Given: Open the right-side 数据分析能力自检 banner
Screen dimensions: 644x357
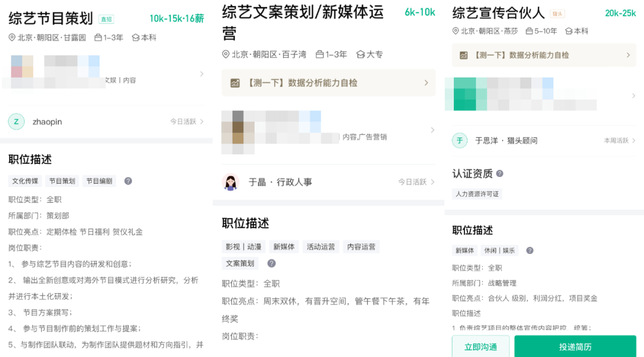Looking at the screenshot, I should 544,55.
